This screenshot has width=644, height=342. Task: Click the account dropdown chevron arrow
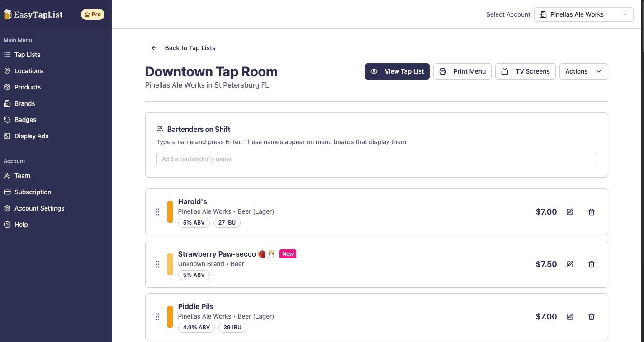click(625, 14)
